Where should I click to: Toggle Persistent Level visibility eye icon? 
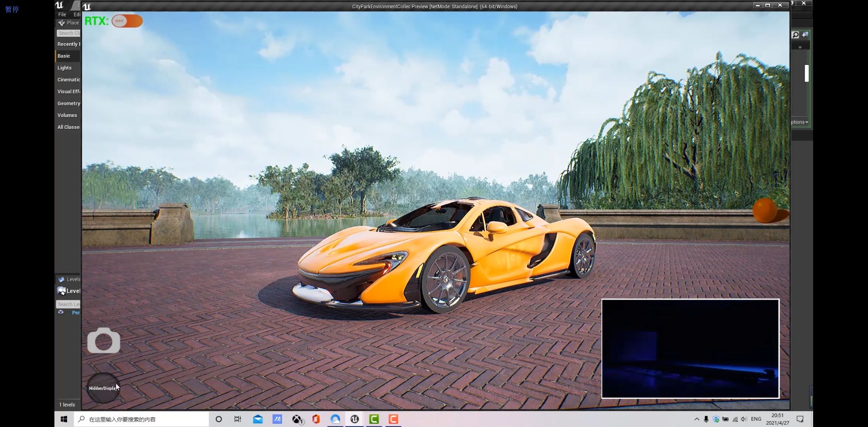pyautogui.click(x=61, y=312)
